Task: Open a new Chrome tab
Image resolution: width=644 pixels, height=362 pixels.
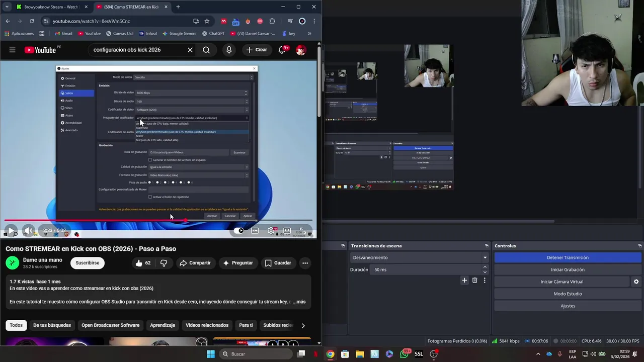Action: coord(178,7)
